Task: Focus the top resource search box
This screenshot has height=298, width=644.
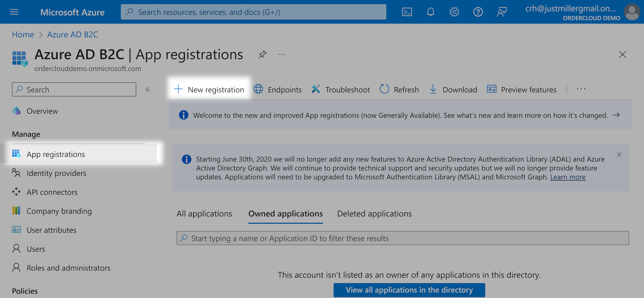Action: coord(254,12)
